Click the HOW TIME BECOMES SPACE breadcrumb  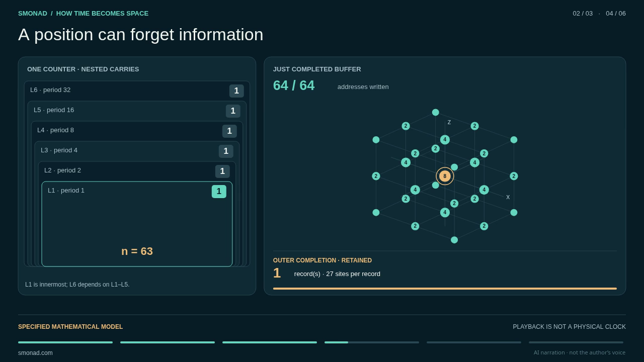click(x=102, y=14)
